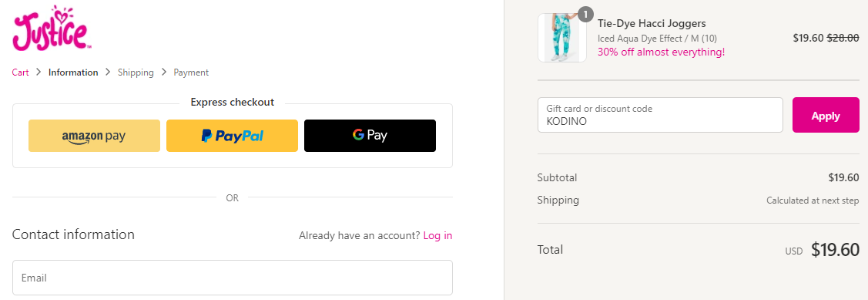Log in to existing account
868x300 pixels.
click(438, 236)
